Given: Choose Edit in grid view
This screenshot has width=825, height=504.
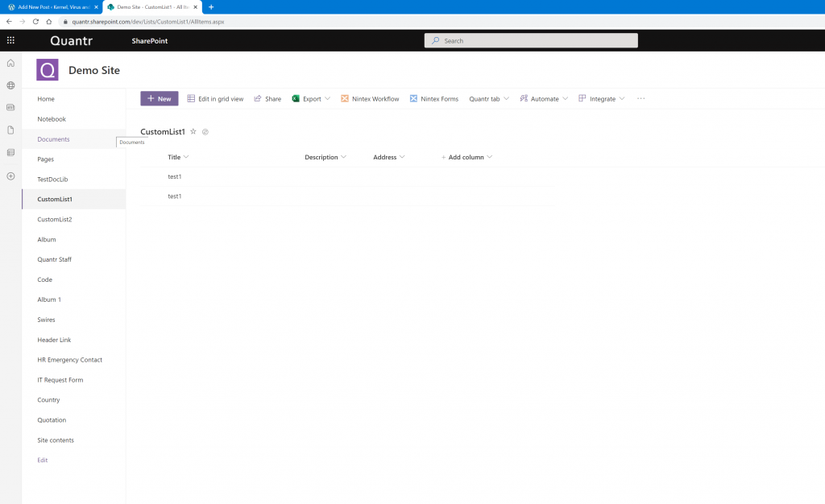Looking at the screenshot, I should pyautogui.click(x=216, y=99).
